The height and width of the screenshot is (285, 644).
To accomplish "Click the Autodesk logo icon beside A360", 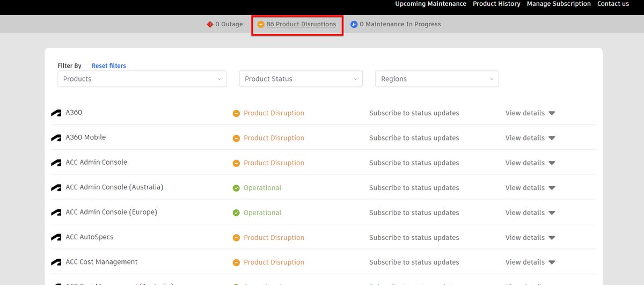I will click(56, 113).
